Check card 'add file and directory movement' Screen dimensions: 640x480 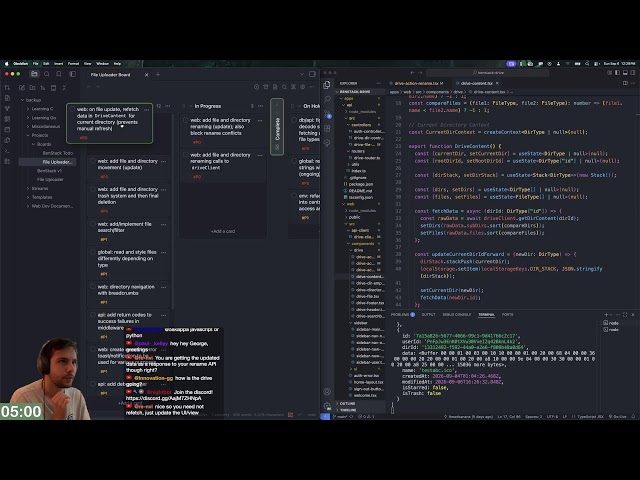(93, 161)
